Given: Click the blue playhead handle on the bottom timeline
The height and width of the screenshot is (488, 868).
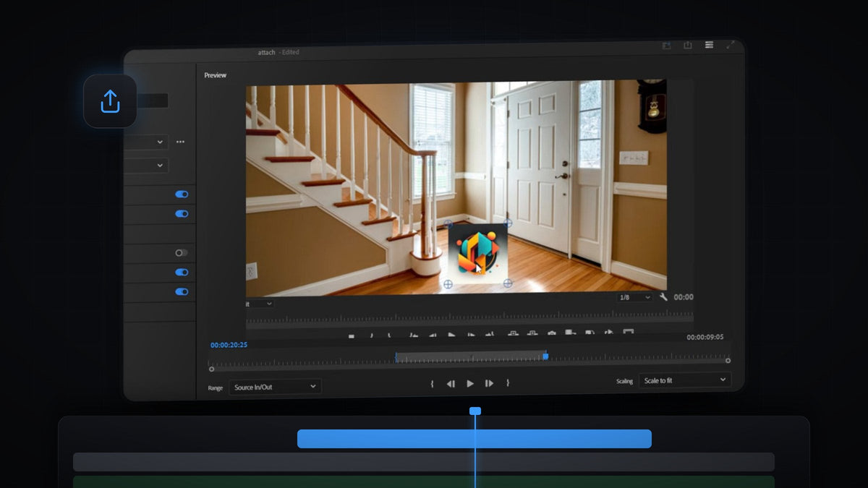Looking at the screenshot, I should pyautogui.click(x=475, y=411).
